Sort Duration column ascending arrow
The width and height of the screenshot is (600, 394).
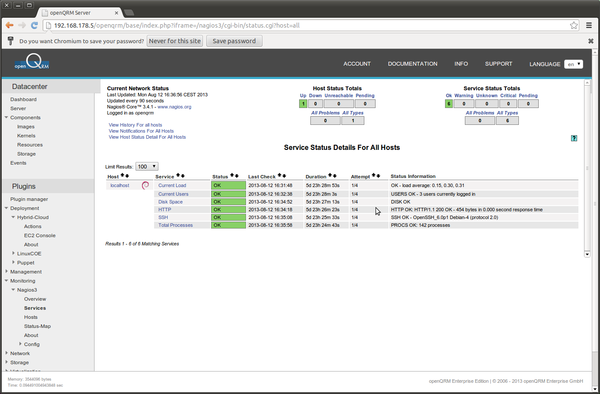(330, 176)
